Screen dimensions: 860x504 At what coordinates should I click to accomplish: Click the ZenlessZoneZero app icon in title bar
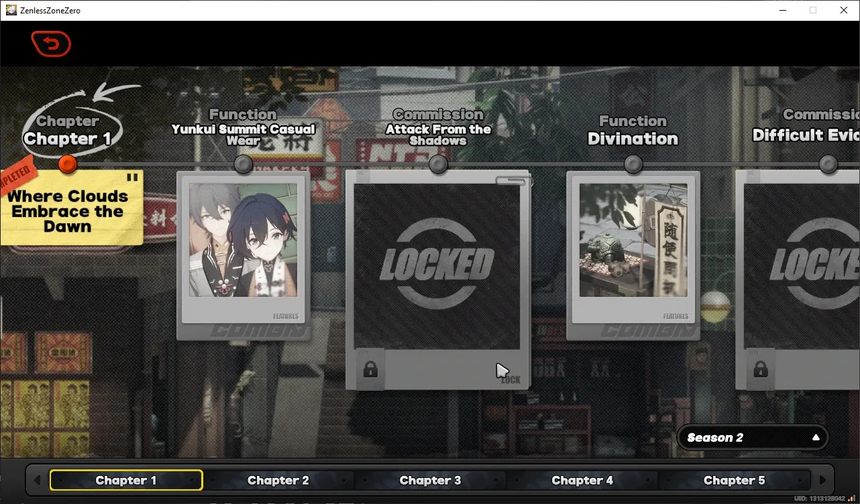[11, 10]
